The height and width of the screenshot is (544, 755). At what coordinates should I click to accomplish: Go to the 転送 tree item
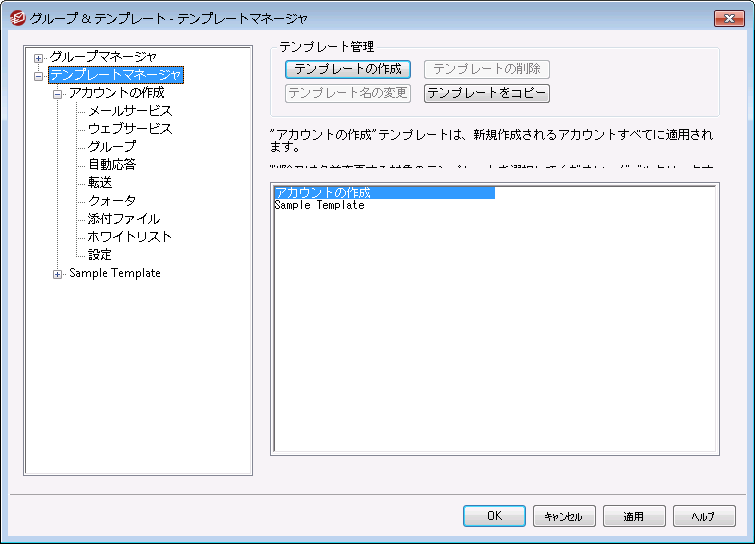pyautogui.click(x=100, y=183)
